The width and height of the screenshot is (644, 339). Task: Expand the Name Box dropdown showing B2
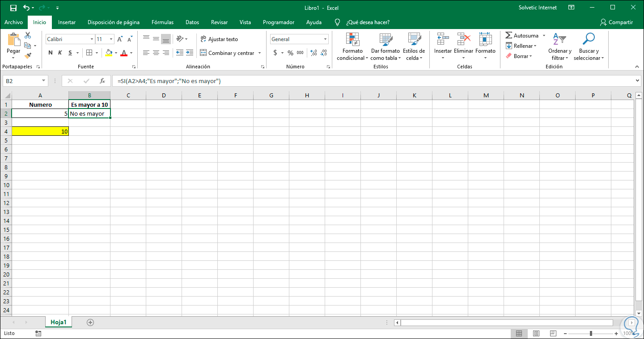coord(43,81)
